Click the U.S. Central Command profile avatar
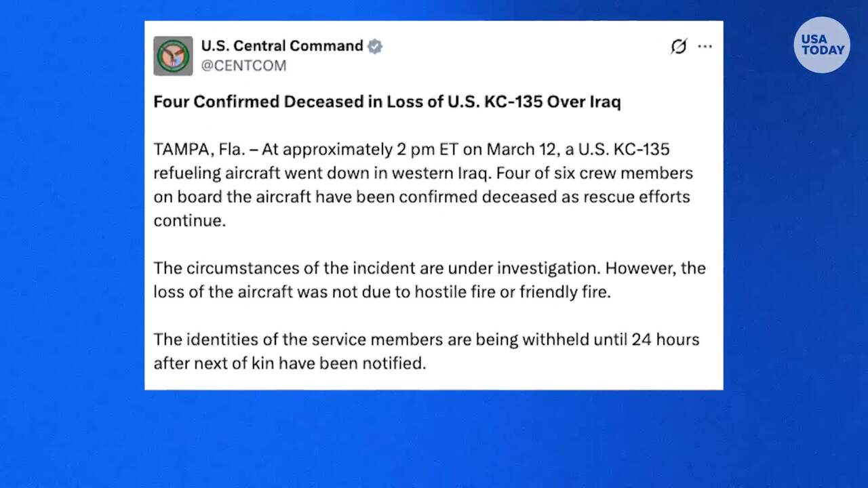 click(173, 56)
